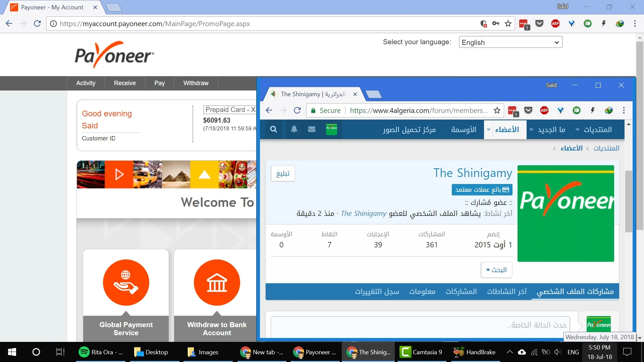Switch to Spotify Rita Ora taskbar item
644x362 pixels.
(101, 352)
